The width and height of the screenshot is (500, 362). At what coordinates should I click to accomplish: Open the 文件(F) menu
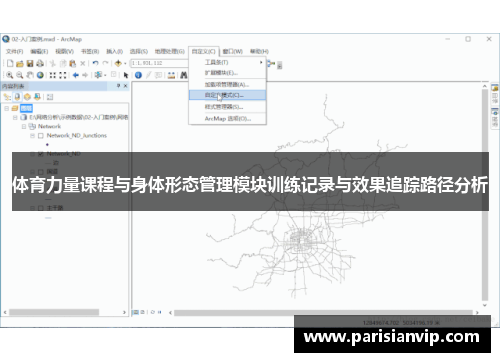pos(15,51)
